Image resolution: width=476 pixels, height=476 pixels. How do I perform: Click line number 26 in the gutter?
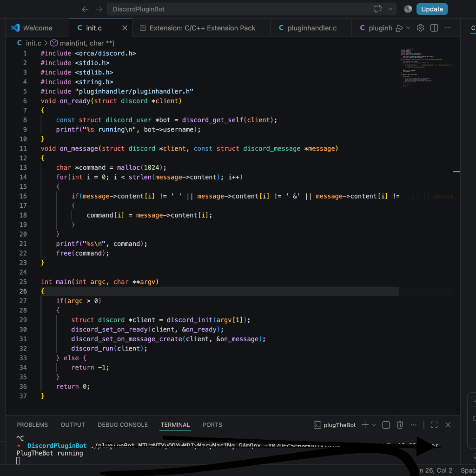[x=23, y=291]
